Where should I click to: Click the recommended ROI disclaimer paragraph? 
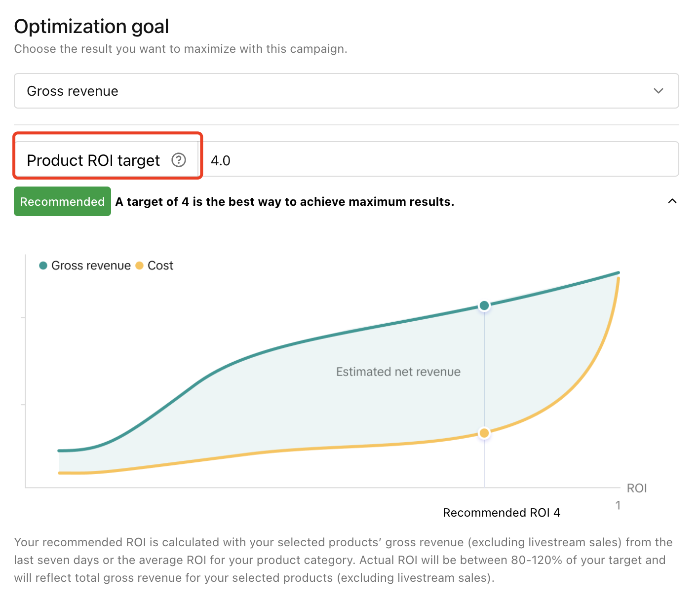click(x=343, y=560)
